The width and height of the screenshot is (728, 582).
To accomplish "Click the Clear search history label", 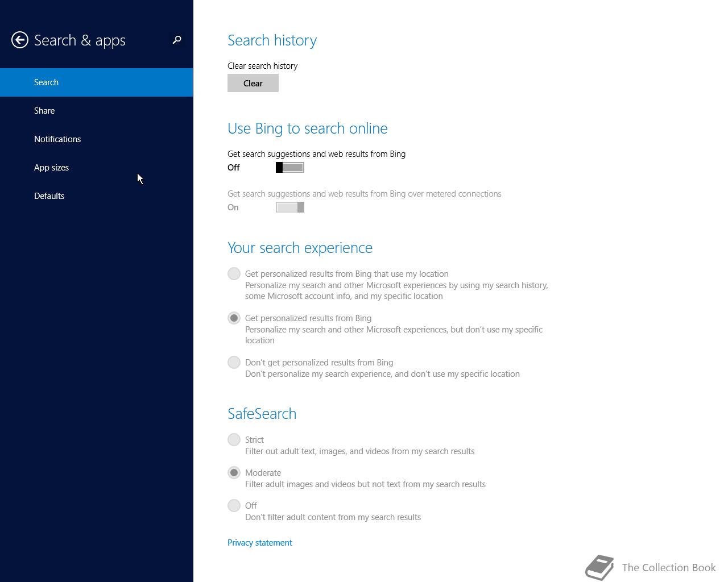I will [x=262, y=66].
